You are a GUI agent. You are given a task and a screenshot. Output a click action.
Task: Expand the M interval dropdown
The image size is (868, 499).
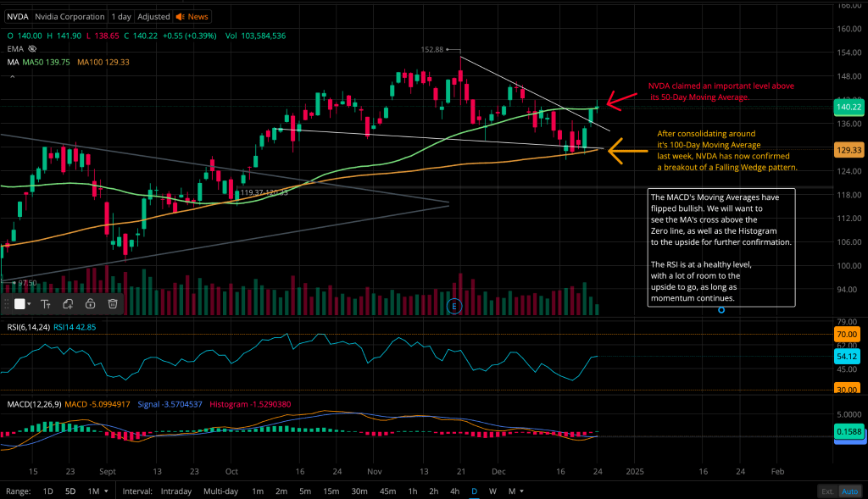click(515, 491)
